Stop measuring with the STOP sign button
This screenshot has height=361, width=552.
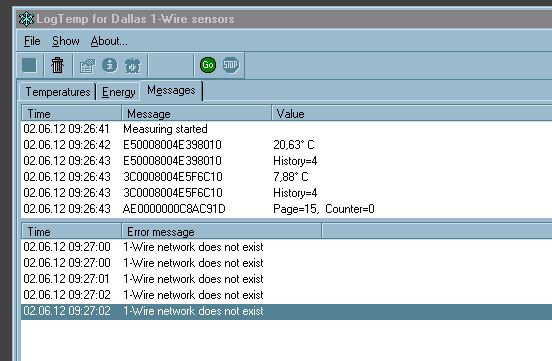pos(231,65)
